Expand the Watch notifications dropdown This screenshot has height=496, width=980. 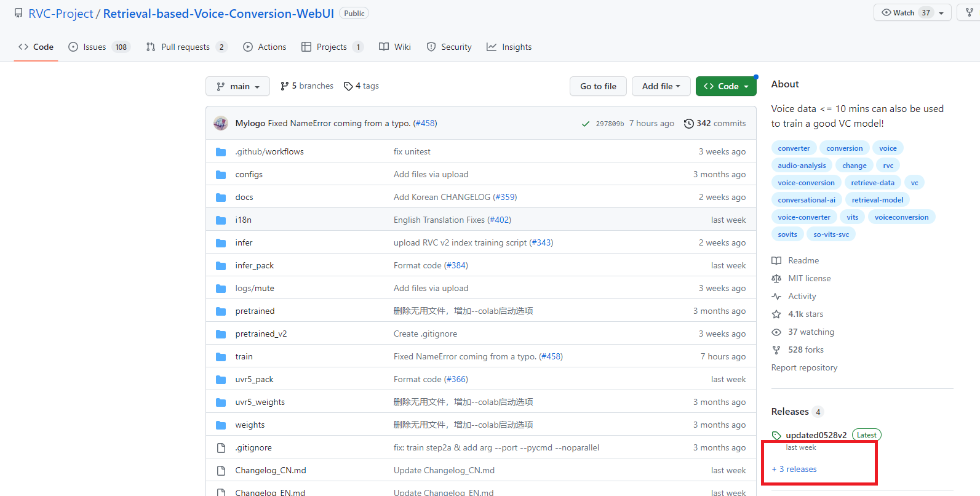tap(912, 12)
